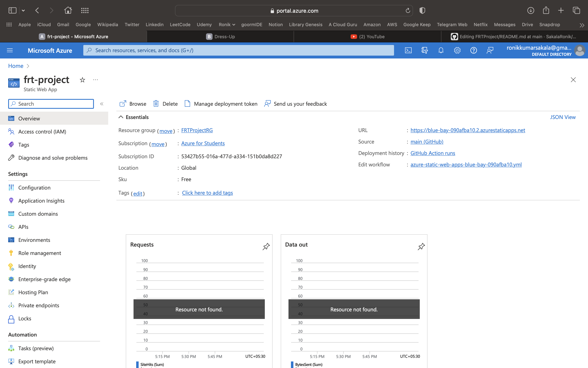Screen dimensions: 588x368
Task: Open Safari share icon
Action: (x=546, y=10)
